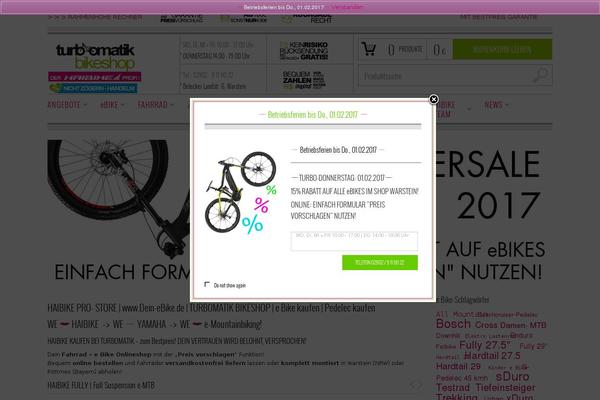600x400 pixels.
Task: Select the 'Damen-MTB' tag
Action: [x=523, y=325]
